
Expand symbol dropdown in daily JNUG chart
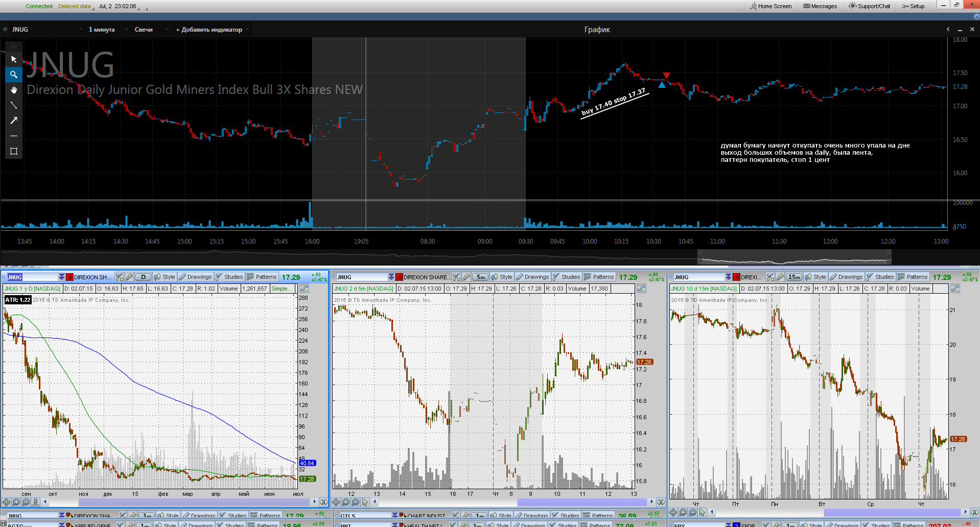pos(61,277)
